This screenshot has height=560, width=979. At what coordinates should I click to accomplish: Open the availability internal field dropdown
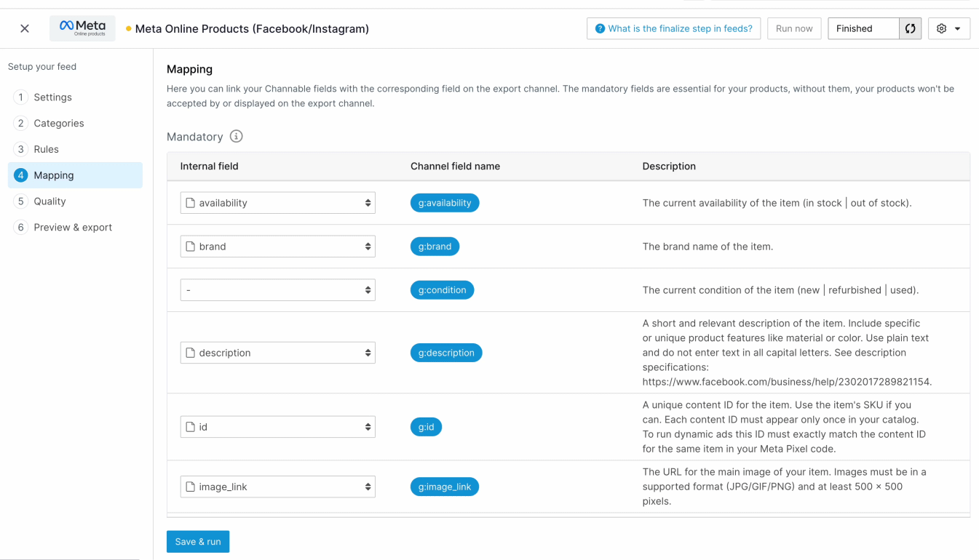[x=277, y=203]
